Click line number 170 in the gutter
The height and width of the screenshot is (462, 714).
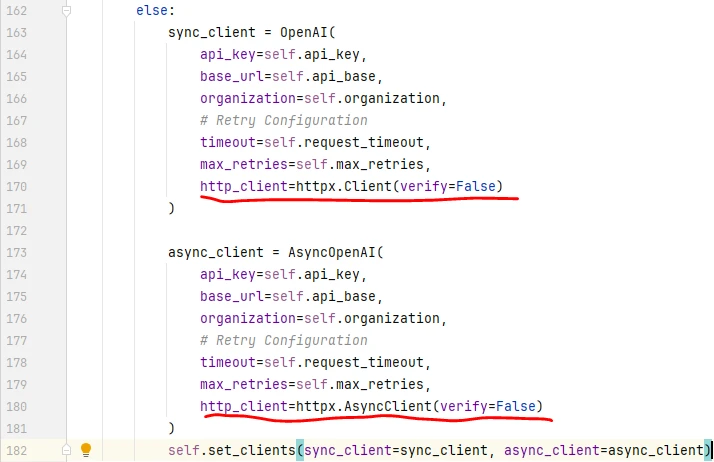pos(16,187)
